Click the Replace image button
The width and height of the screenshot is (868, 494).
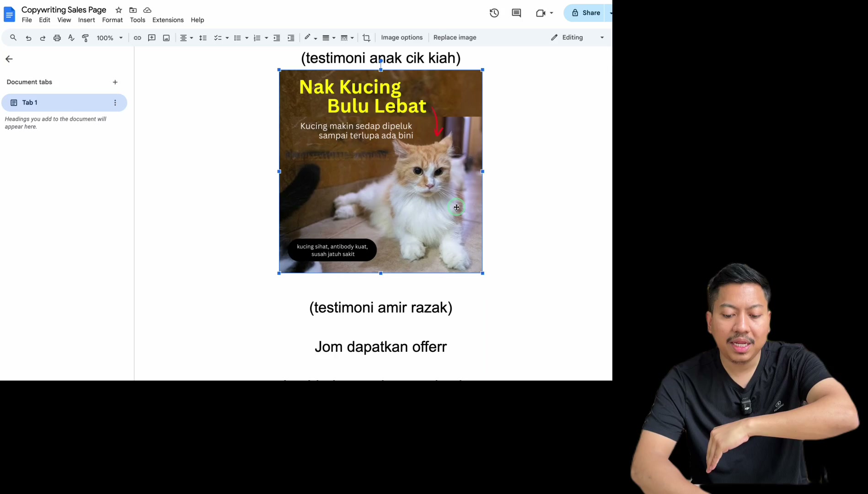point(455,38)
